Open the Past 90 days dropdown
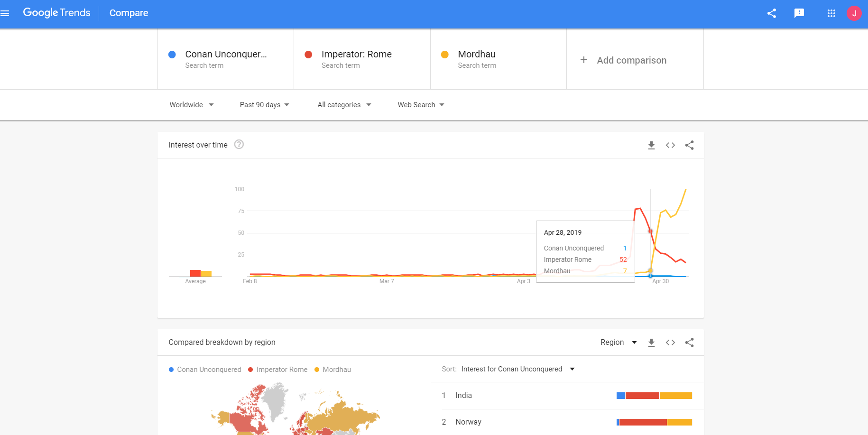The image size is (868, 435). [264, 105]
